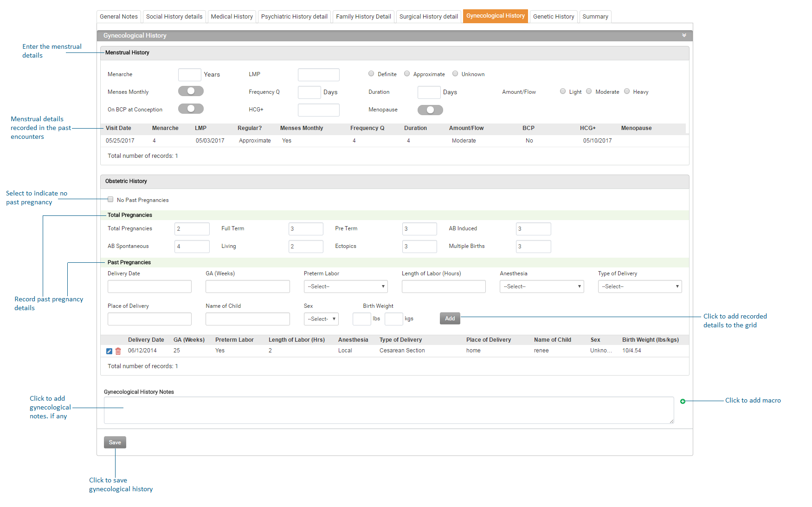This screenshot has height=507, width=812.
Task: Open the Genetic History tab
Action: pos(553,17)
